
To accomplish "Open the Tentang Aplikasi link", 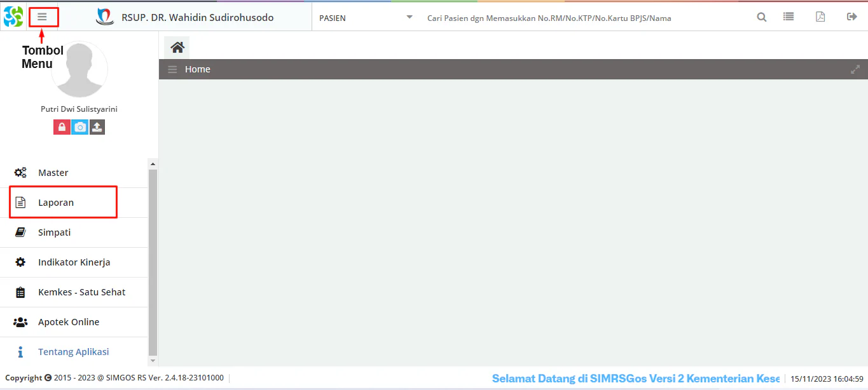I will click(74, 352).
